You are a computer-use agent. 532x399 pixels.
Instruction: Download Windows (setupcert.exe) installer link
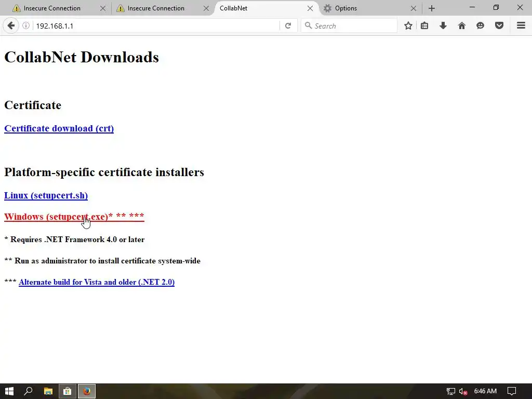point(74,217)
